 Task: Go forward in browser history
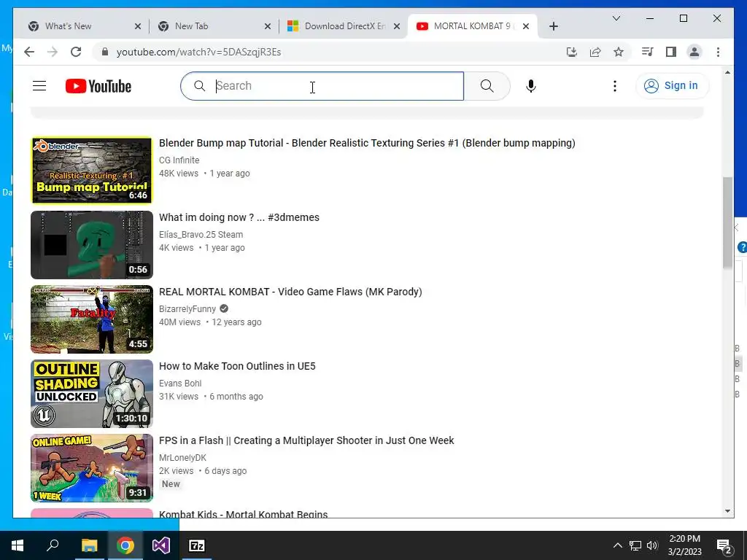point(53,52)
